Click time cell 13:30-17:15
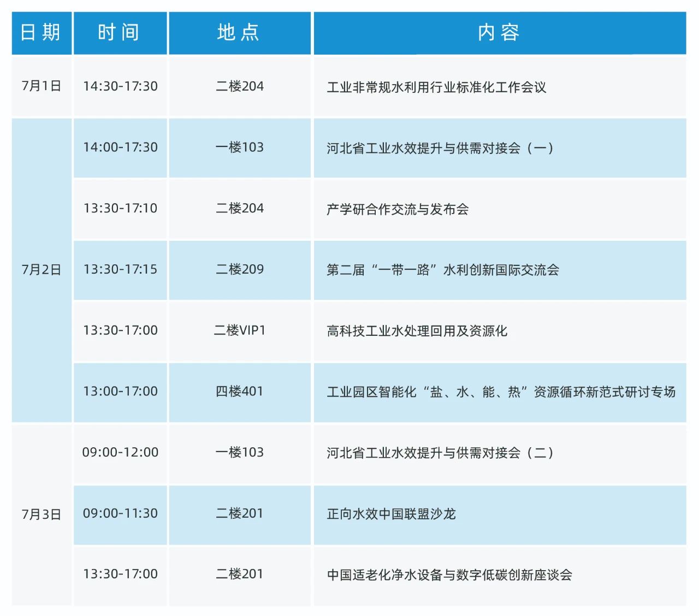 tap(120, 270)
